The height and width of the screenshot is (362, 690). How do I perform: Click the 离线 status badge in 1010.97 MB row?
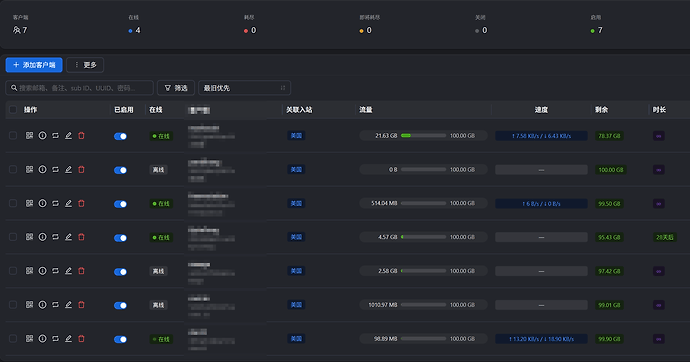[x=158, y=305]
